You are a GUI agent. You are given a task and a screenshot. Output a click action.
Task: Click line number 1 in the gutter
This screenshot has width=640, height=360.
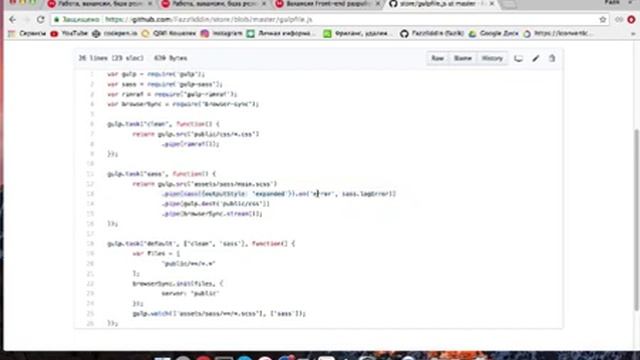click(92, 74)
